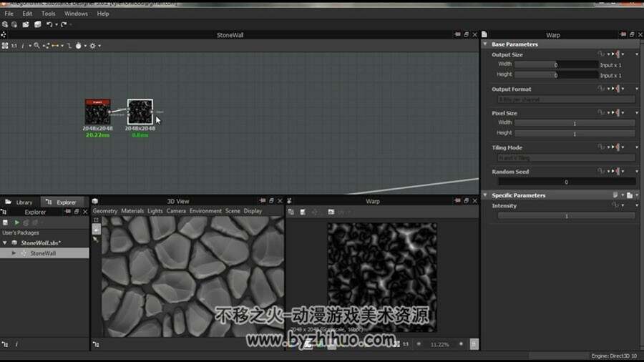644x362 pixels.
Task: Adjust the Intensity slider
Action: 567,216
